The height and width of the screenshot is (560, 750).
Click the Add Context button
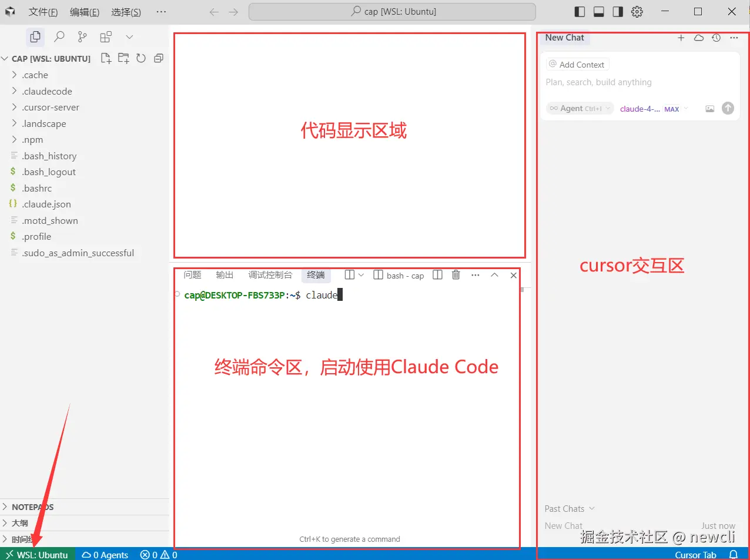(577, 65)
